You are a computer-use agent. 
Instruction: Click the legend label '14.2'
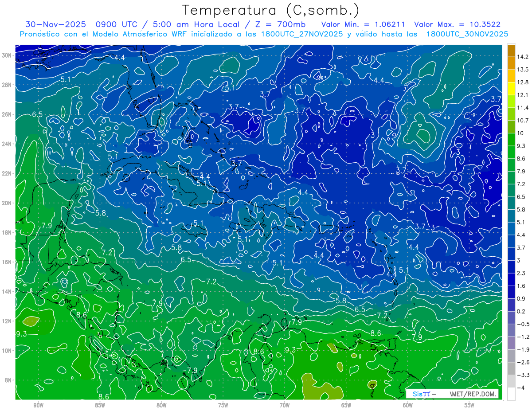click(x=523, y=57)
